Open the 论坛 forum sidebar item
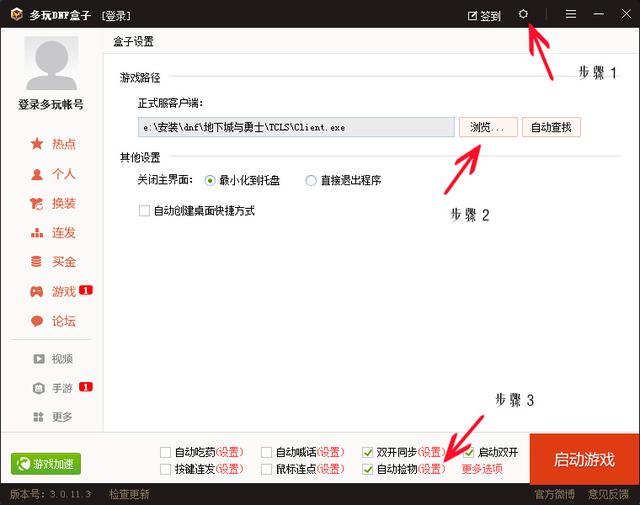 (x=53, y=321)
